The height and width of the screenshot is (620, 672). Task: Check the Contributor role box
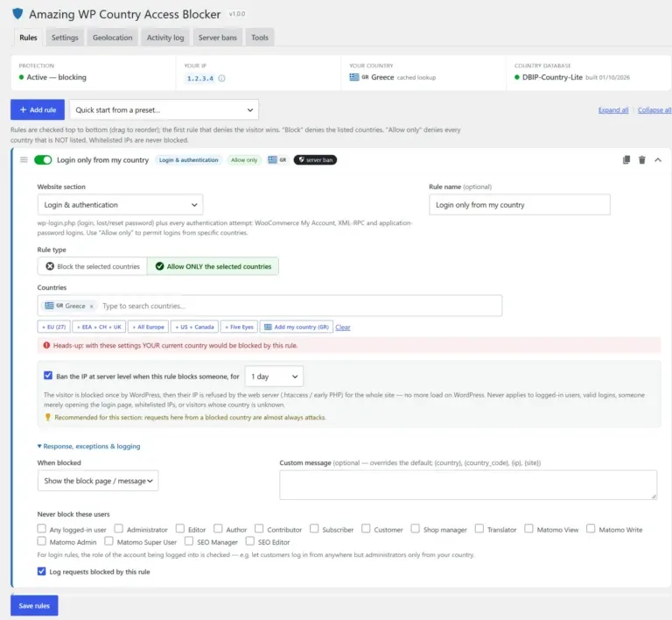[259, 528]
